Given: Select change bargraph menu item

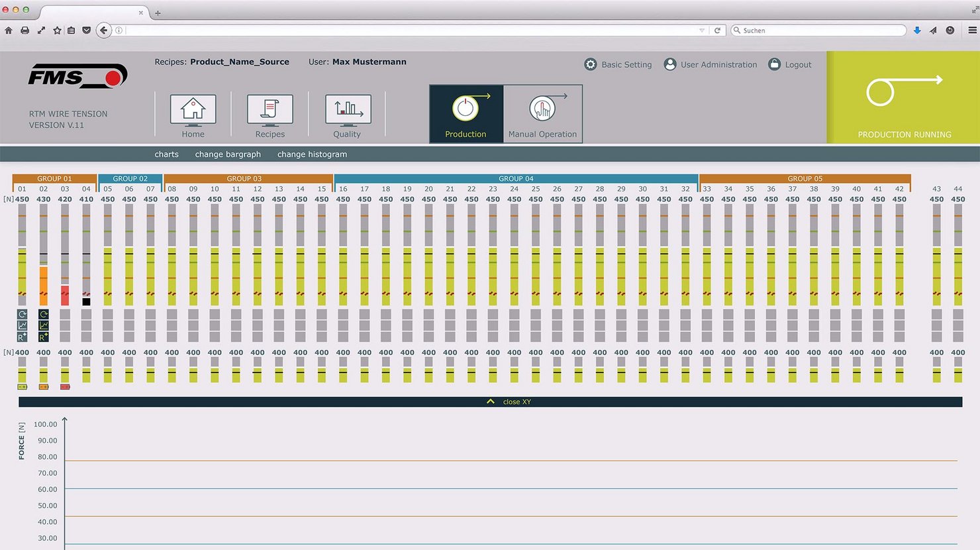Looking at the screenshot, I should pos(228,154).
